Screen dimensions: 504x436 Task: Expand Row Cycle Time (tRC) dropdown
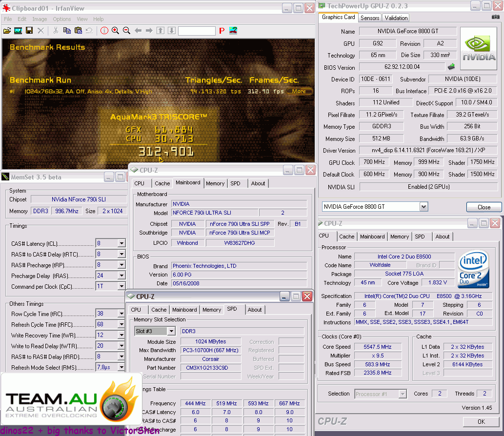121,313
